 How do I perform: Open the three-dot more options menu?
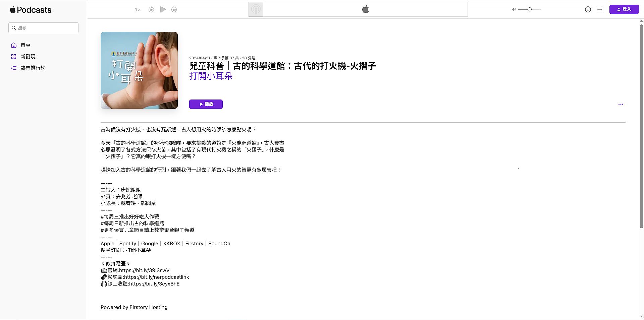point(621,104)
